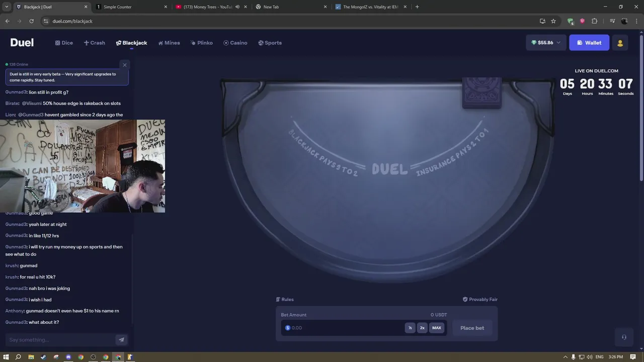Go back in browser history
This screenshot has width=644, height=362.
[7, 21]
